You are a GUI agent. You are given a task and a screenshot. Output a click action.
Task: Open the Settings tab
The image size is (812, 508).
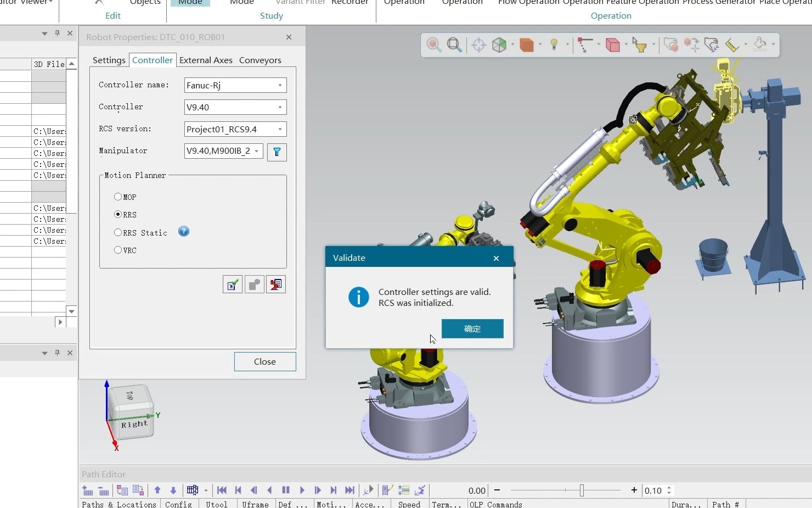[x=109, y=60]
